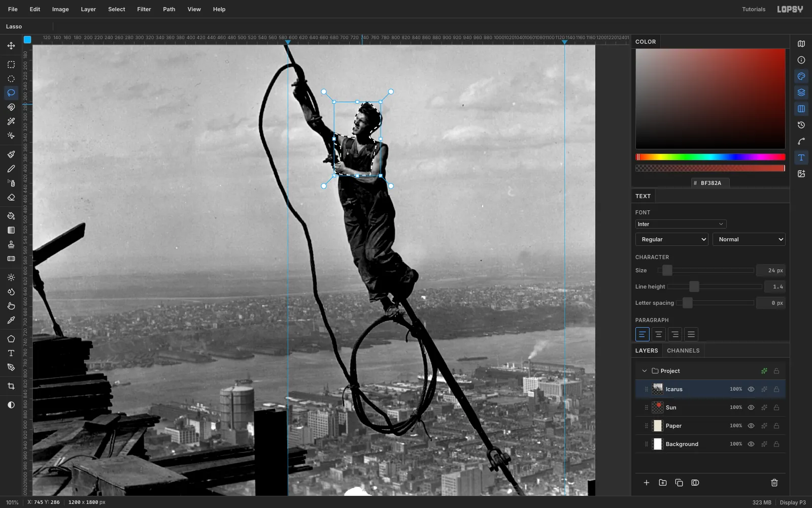Click the rainbow hue slider
Image resolution: width=812 pixels, height=508 pixels.
[x=710, y=157]
